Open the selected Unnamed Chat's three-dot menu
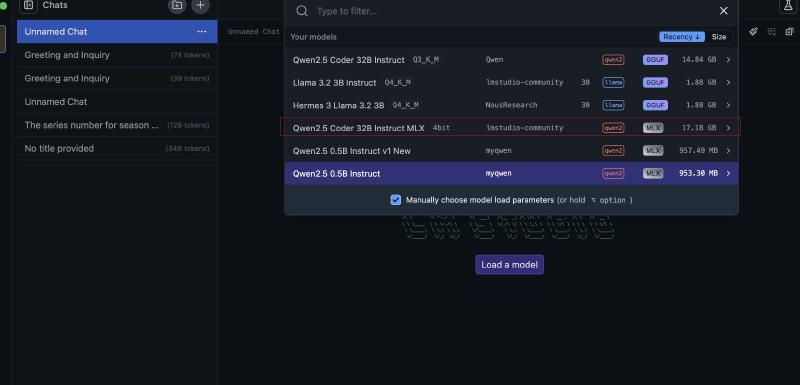800x385 pixels. pyautogui.click(x=202, y=32)
